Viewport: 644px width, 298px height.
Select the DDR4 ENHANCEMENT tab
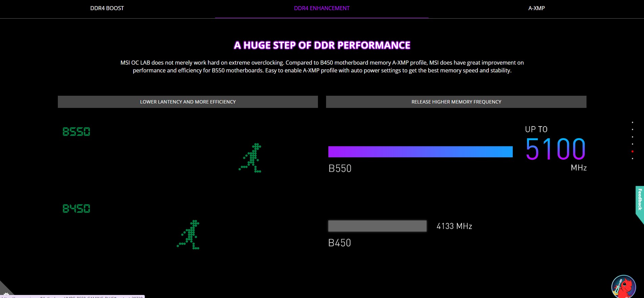coord(322,8)
